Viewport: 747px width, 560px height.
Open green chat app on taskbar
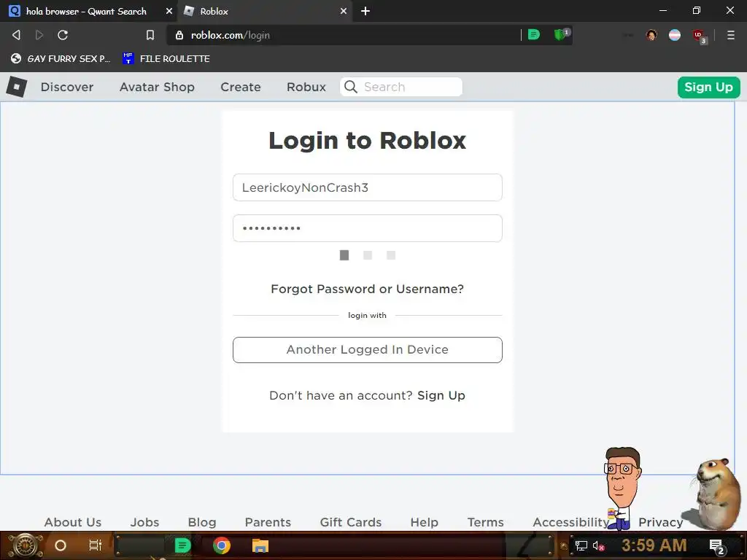pos(182,545)
